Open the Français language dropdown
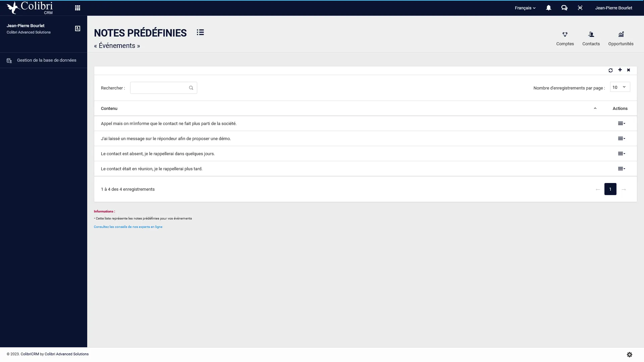Image resolution: width=644 pixels, height=362 pixels. tap(525, 8)
